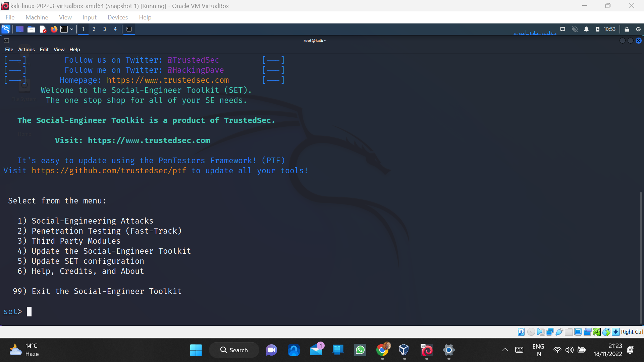Image resolution: width=644 pixels, height=362 pixels.
Task: Open WhatsApp from the Windows taskbar
Action: point(360,350)
